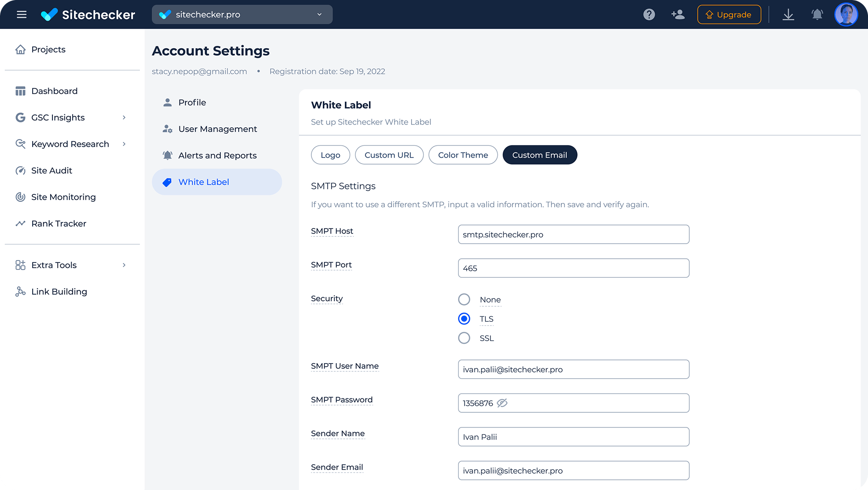This screenshot has width=868, height=490.
Task: Click the Profile person icon
Action: pos(167,103)
